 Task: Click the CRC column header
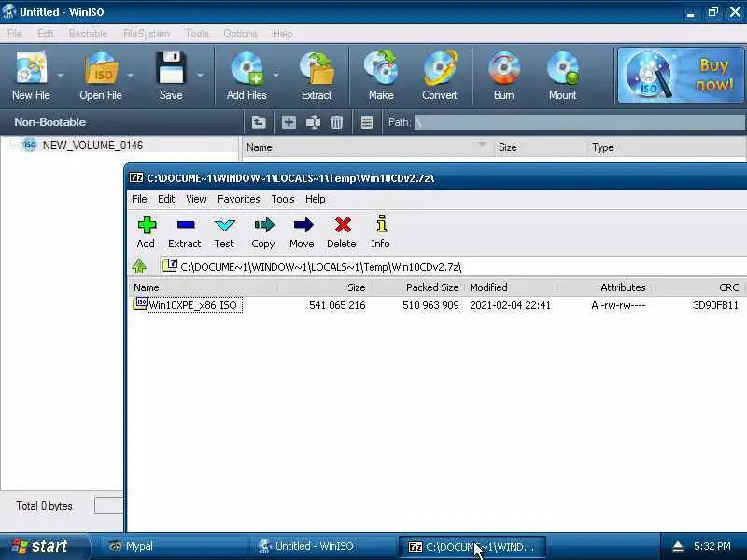[698, 287]
